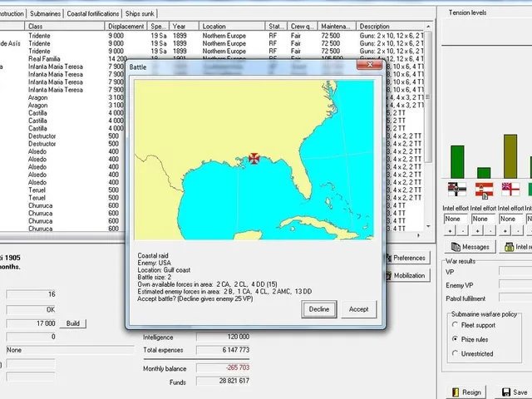This screenshot has width=532, height=399.
Task: Sort ship list by Class column
Action: tap(65, 26)
